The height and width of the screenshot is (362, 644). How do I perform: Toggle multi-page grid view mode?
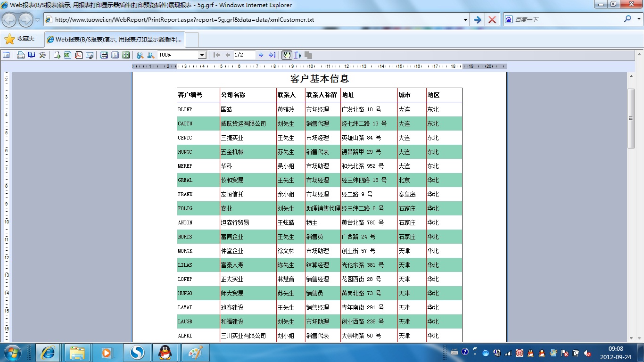point(126,55)
